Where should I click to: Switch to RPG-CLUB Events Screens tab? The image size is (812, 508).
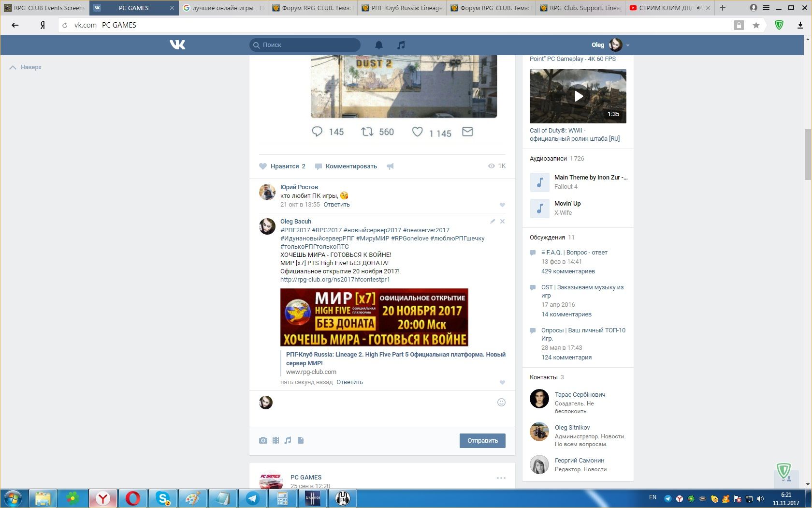44,8
